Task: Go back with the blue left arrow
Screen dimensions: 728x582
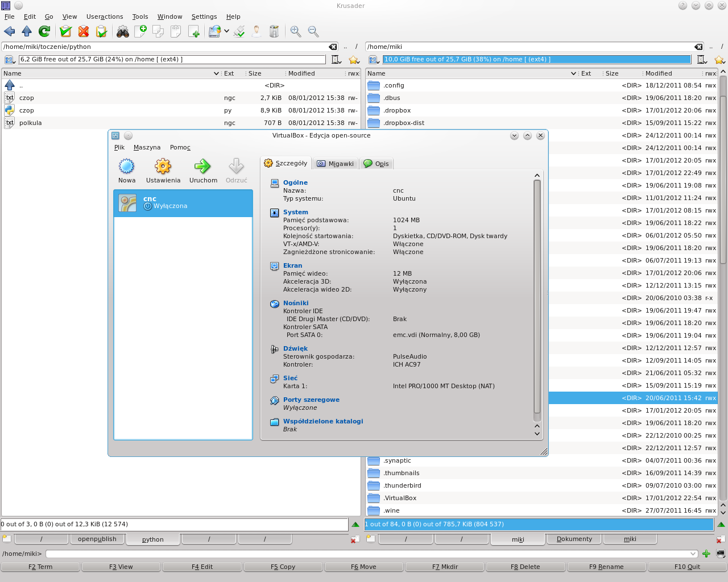Action: 9,31
